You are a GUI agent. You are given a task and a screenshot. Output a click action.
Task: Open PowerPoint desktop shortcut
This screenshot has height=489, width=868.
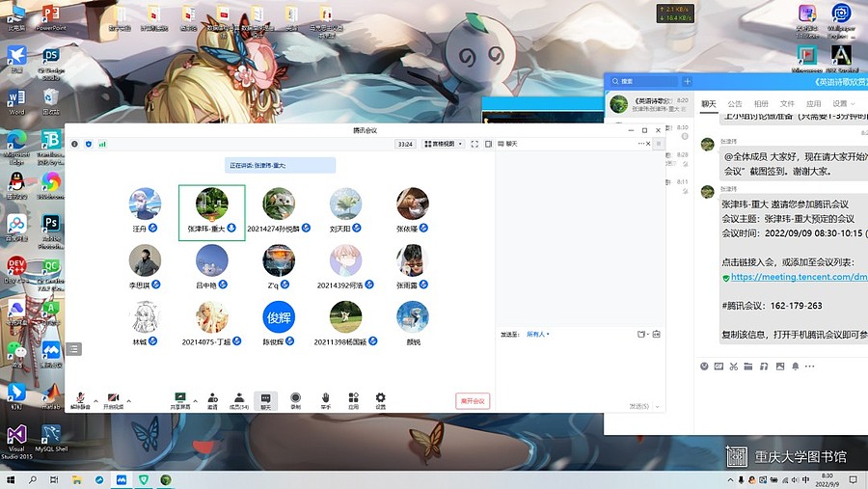51,17
